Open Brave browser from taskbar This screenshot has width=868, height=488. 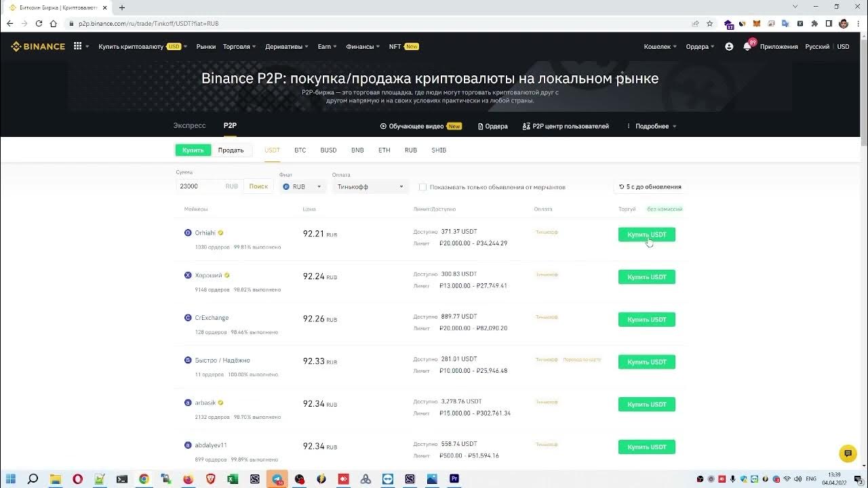coord(210,479)
